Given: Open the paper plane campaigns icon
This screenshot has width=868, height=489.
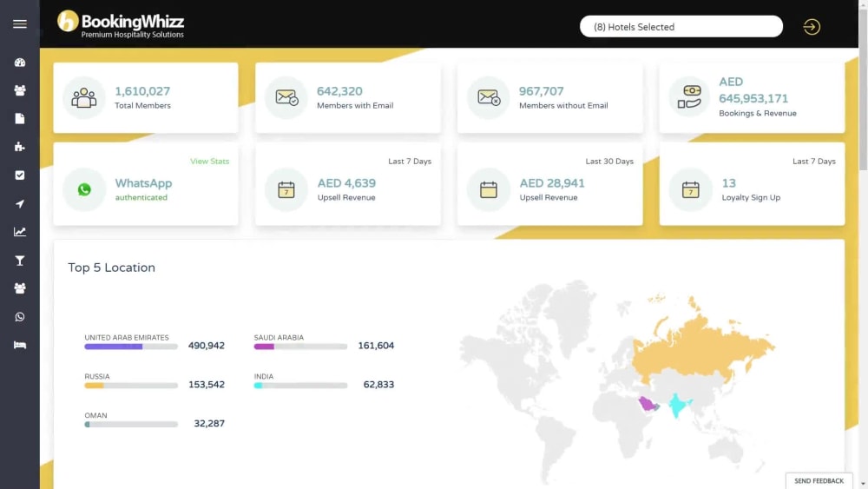Looking at the screenshot, I should click(x=20, y=204).
